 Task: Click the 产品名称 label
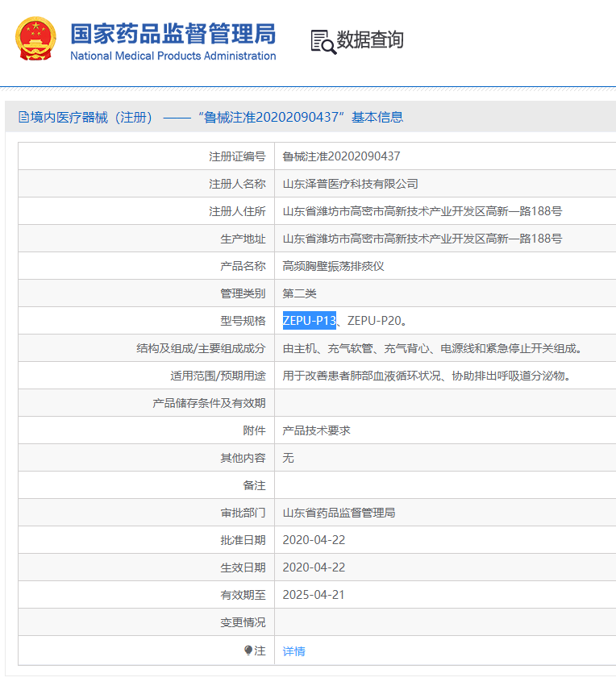click(x=243, y=266)
